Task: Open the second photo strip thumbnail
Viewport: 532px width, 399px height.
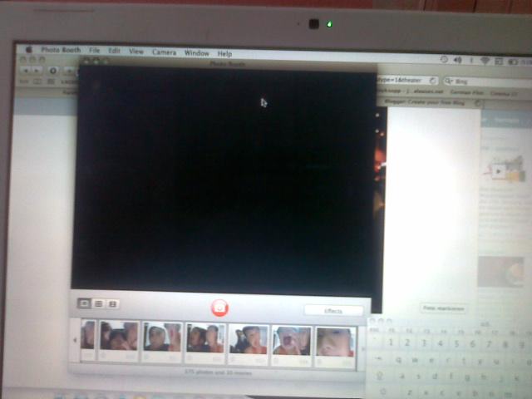Action: click(119, 340)
